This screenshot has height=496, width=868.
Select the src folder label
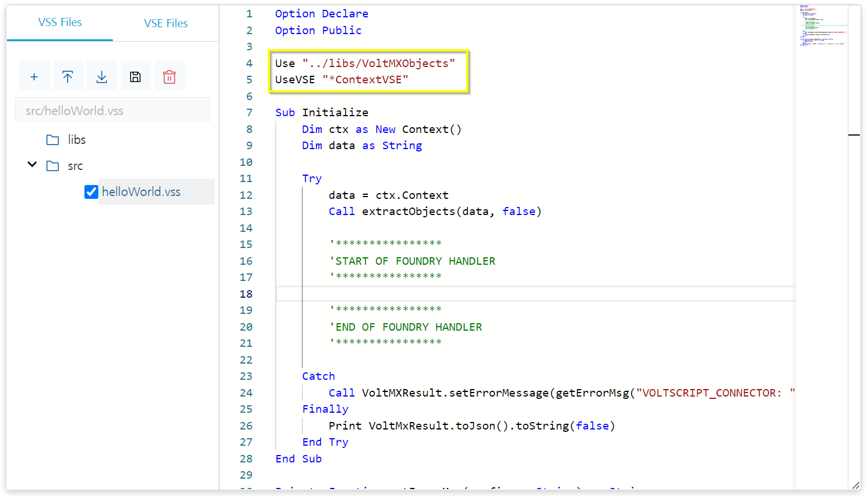point(75,166)
